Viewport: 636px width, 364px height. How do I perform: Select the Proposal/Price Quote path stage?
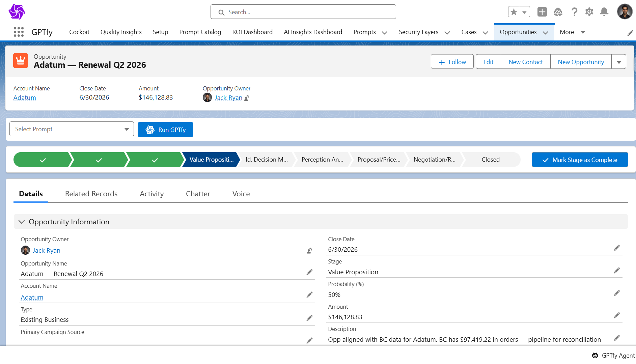(379, 160)
